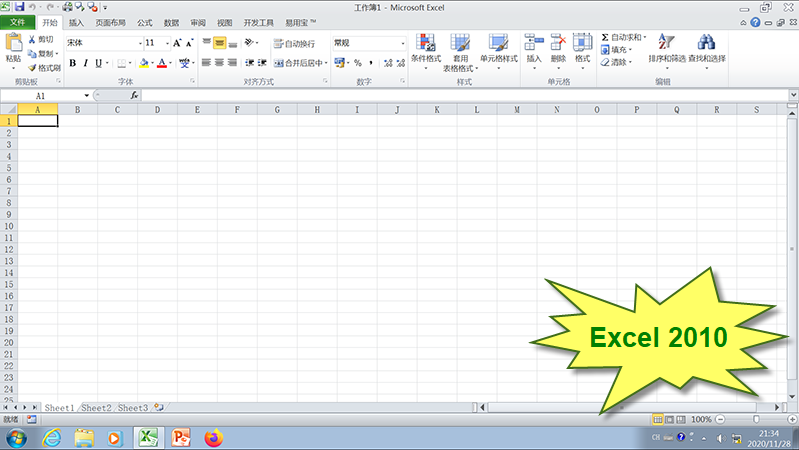Screen dimensions: 799x450
Task: Click the orientation text-angle icon
Action: click(249, 43)
